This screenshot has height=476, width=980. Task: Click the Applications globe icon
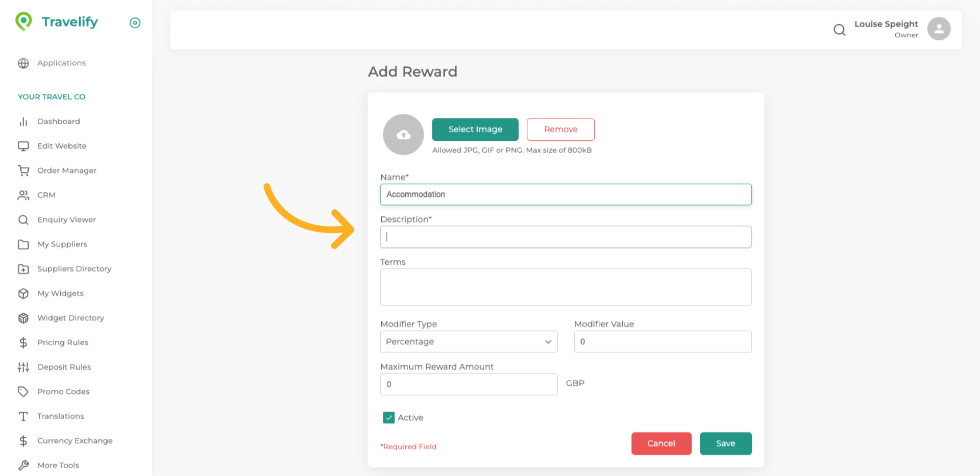click(23, 63)
